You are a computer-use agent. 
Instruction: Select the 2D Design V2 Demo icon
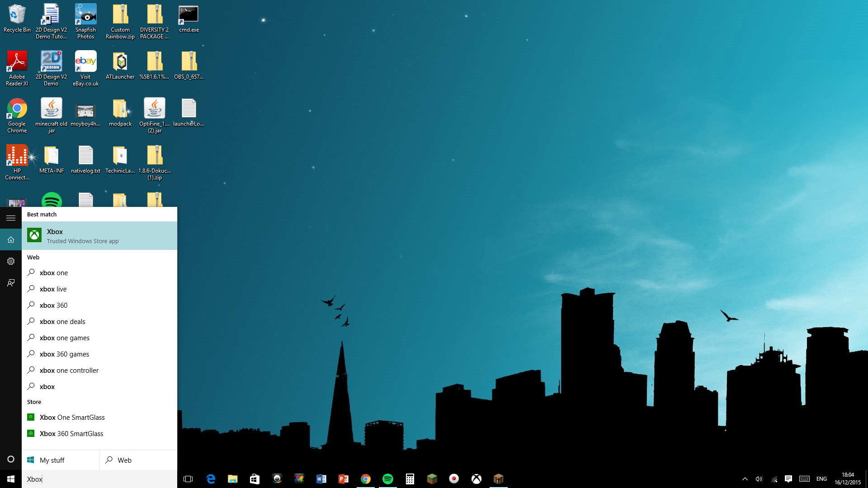[52, 69]
